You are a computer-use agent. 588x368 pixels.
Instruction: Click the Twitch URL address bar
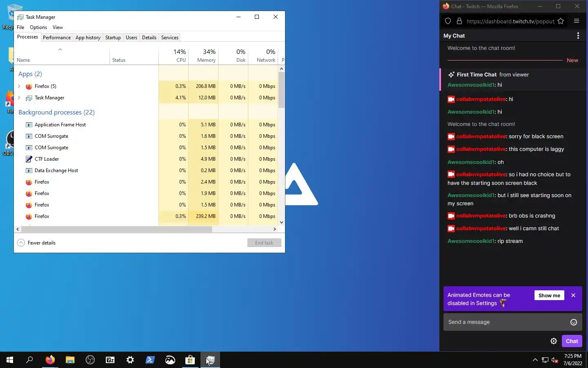pyautogui.click(x=510, y=21)
